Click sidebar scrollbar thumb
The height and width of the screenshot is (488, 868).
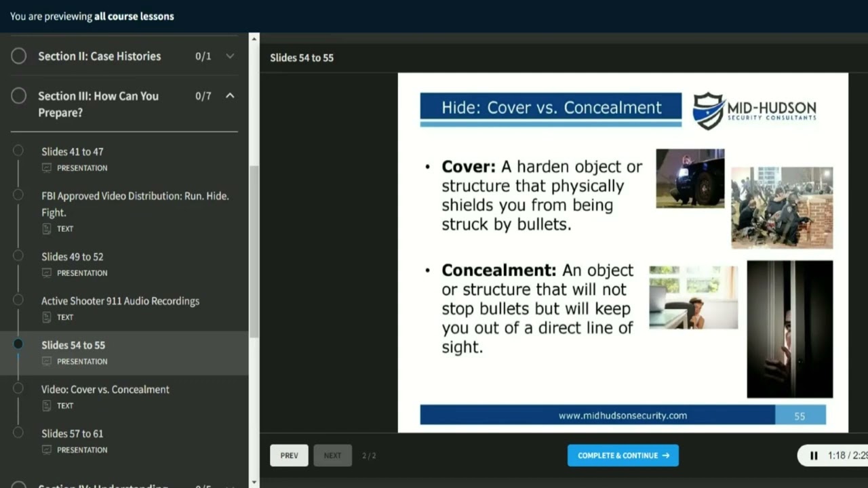[254, 251]
